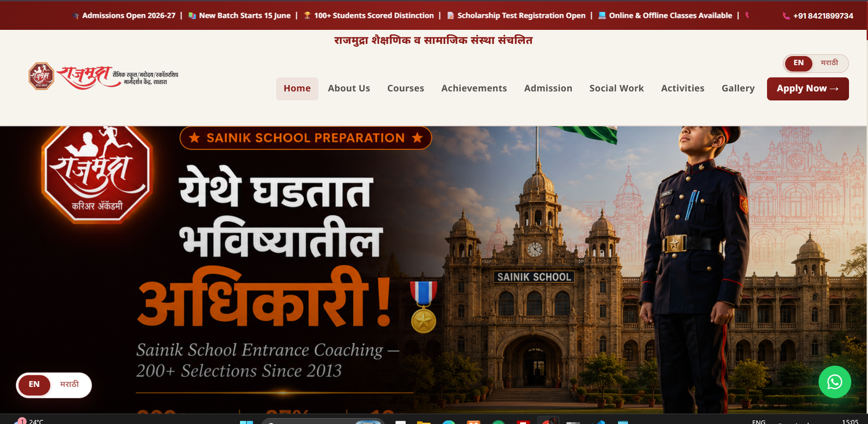Image resolution: width=868 pixels, height=424 pixels.
Task: Open the green WhatsApp chat button
Action: point(834,382)
